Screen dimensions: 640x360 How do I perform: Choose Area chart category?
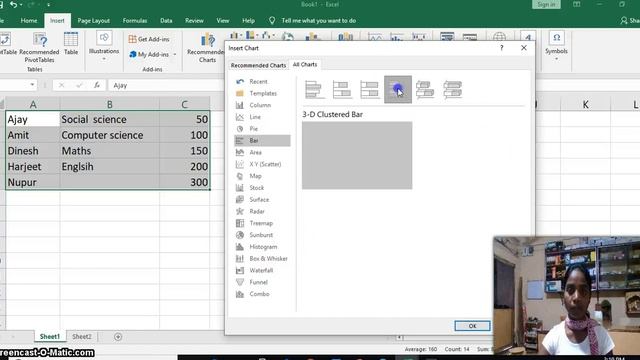pyautogui.click(x=262, y=153)
